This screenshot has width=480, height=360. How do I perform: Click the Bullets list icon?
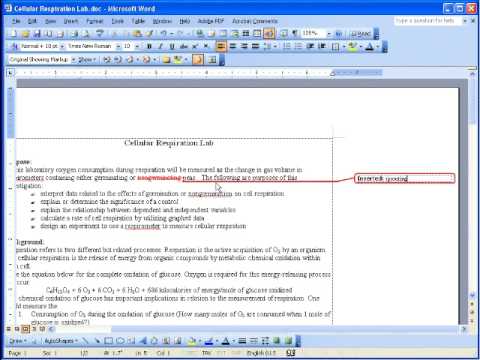tap(298, 46)
